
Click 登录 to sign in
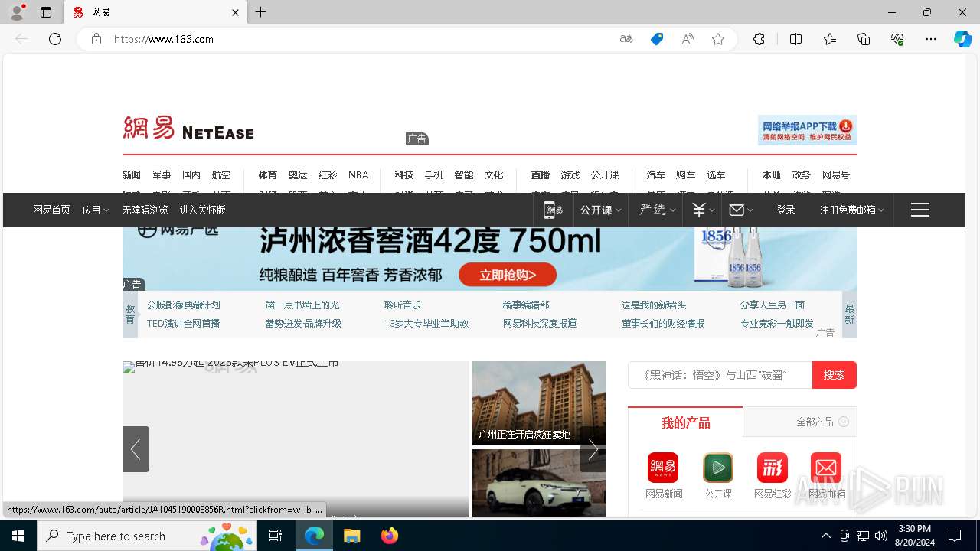pos(786,210)
